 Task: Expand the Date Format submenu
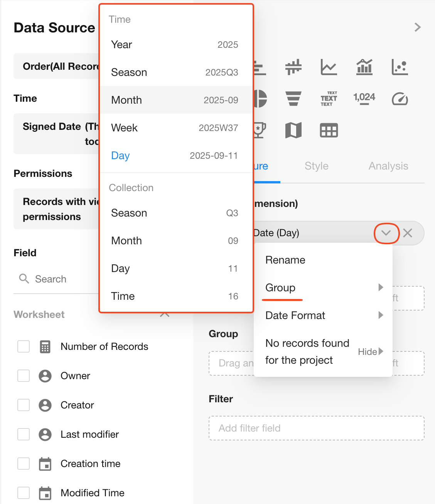tap(324, 316)
